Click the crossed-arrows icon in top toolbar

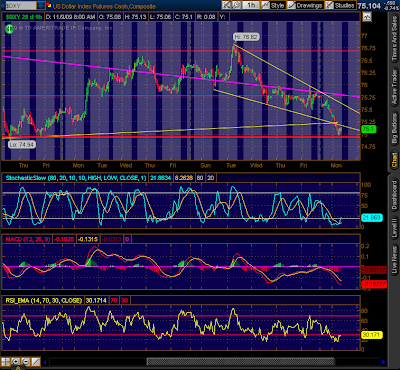(x=226, y=5)
